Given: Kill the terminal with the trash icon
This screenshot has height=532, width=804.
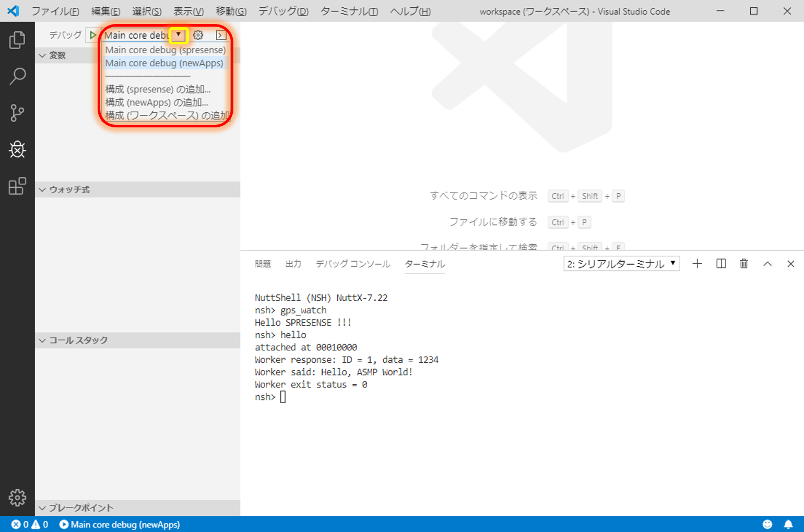Looking at the screenshot, I should [x=744, y=264].
